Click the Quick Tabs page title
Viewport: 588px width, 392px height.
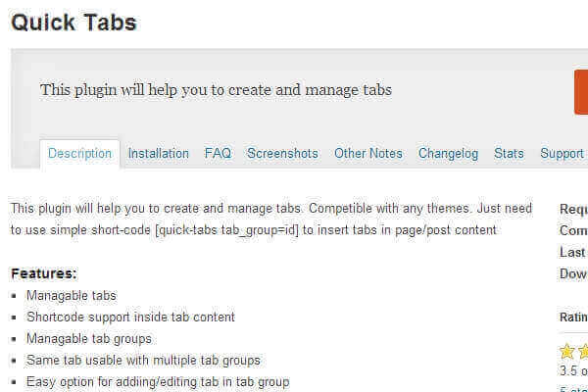[x=73, y=23]
